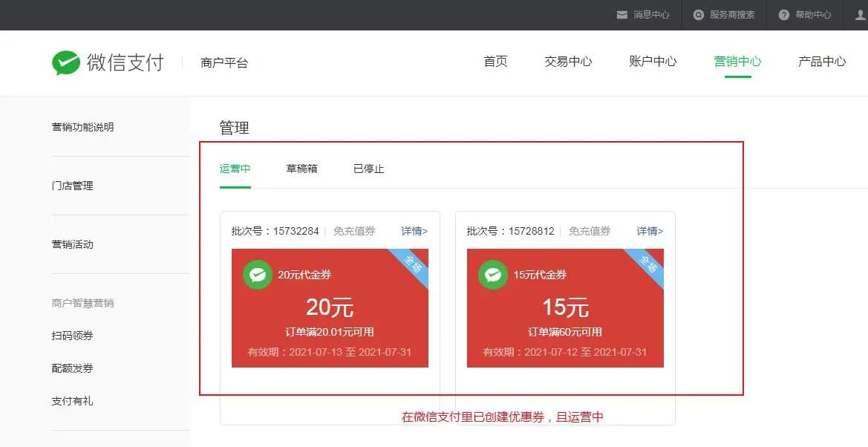Click the 全场 ribbon on the 20元 coupon
The width and height of the screenshot is (868, 447).
pos(412,265)
